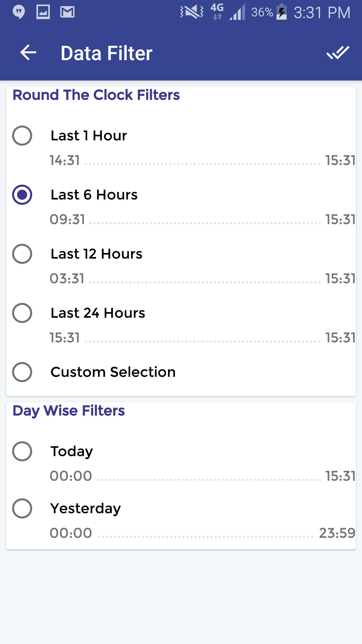Tap the Custom Selection label
This screenshot has height=644, width=362.
[x=113, y=372]
